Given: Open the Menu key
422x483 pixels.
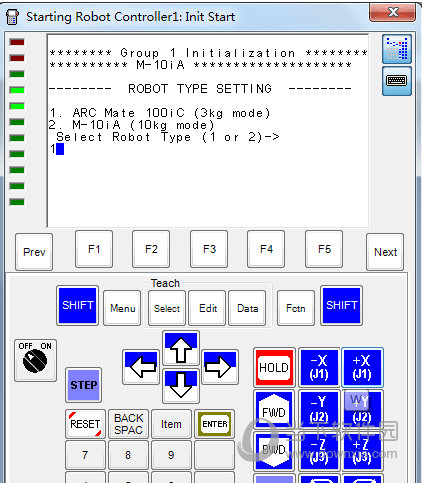Looking at the screenshot, I should coord(122,308).
